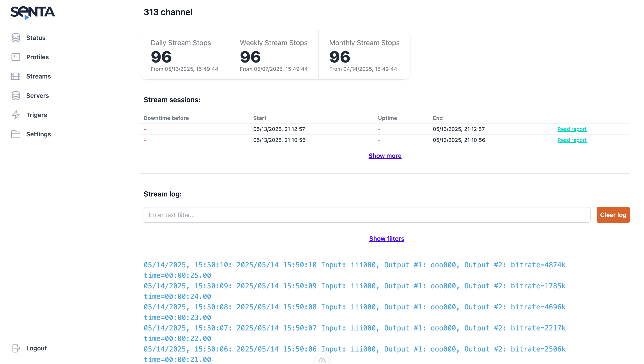This screenshot has width=644, height=364.
Task: Click the Status database icon
Action: pos(16,38)
